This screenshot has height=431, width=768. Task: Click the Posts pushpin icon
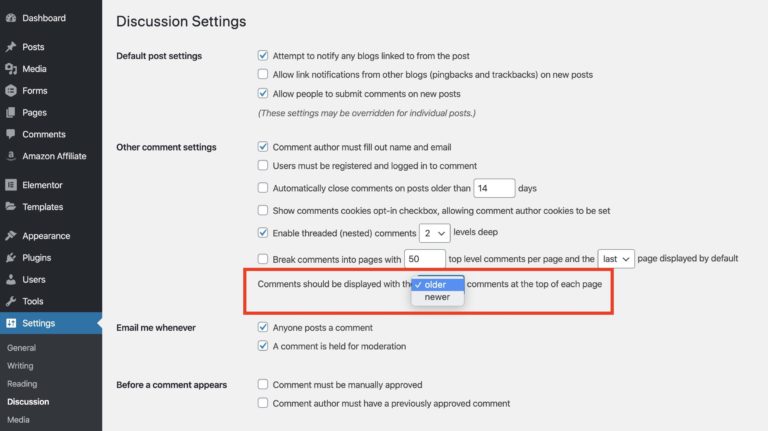pos(10,47)
